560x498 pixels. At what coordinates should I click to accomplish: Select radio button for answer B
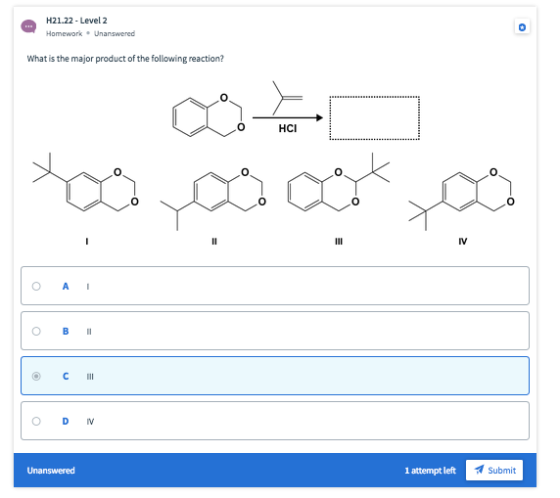pos(36,331)
